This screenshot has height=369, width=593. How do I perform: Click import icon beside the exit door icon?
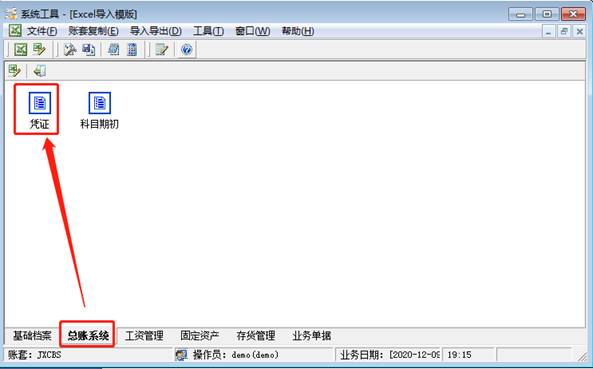[14, 71]
